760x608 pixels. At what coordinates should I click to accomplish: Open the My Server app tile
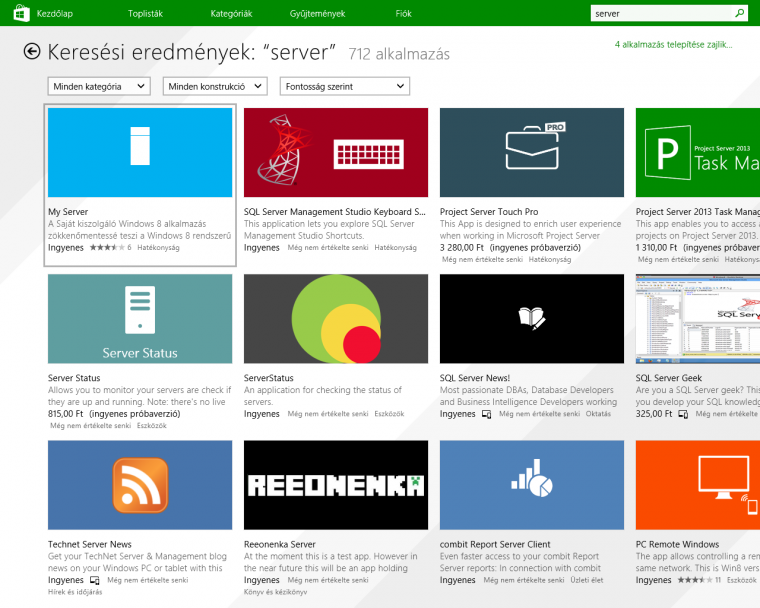140,152
